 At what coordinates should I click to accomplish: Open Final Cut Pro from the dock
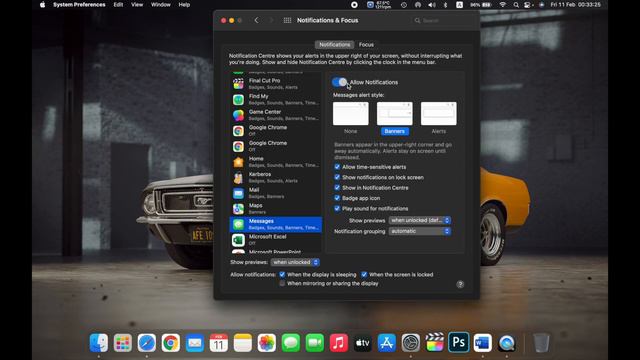click(435, 343)
